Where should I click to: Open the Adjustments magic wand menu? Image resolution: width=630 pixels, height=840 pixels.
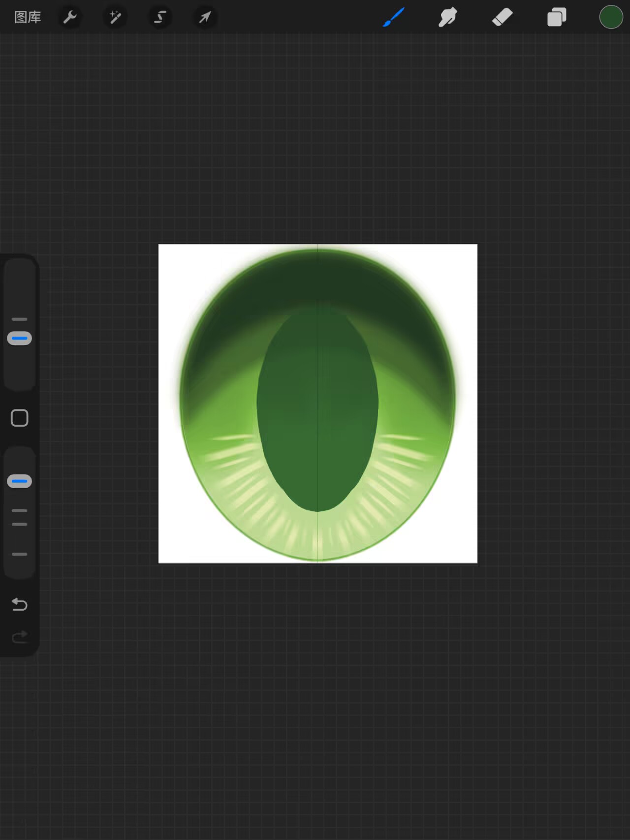[x=115, y=17]
